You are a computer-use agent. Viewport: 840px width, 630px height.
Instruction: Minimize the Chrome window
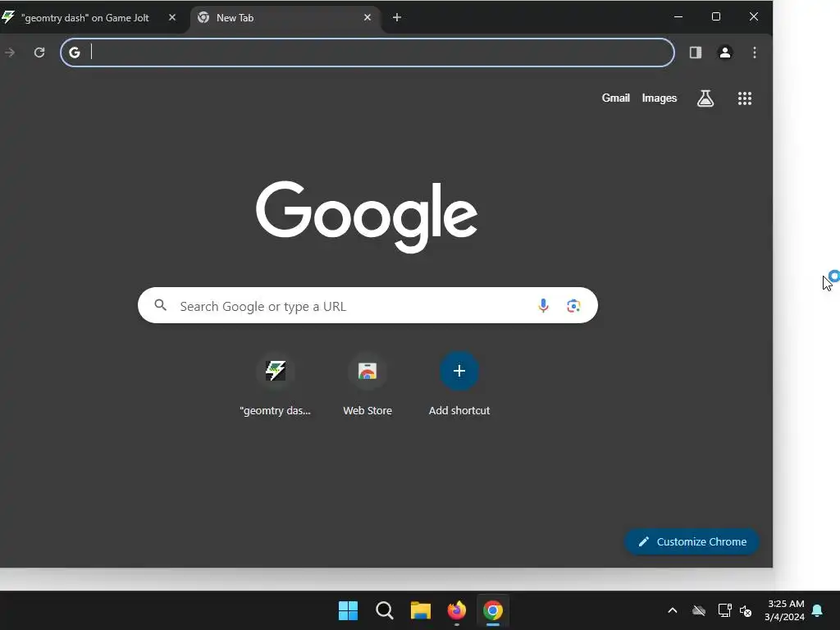[678, 16]
